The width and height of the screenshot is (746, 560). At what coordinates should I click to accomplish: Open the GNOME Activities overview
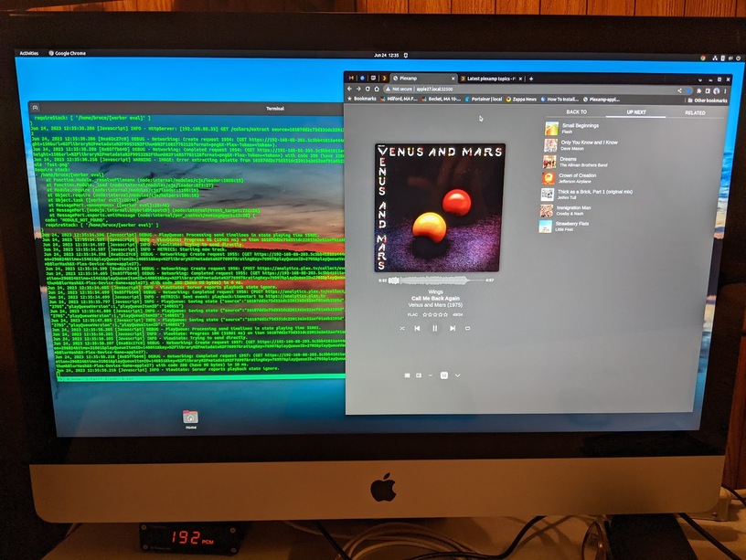(x=29, y=53)
